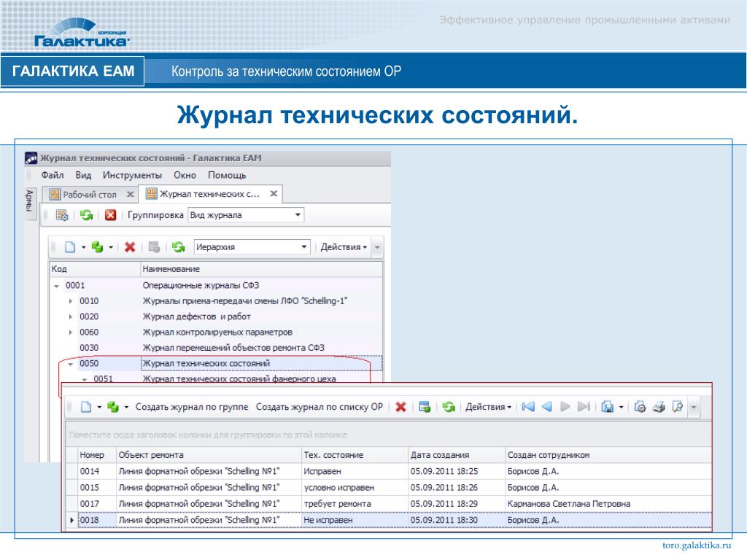Screen dimensions: 747x560
Task: Open the File (Файл) menu
Action: [52, 175]
